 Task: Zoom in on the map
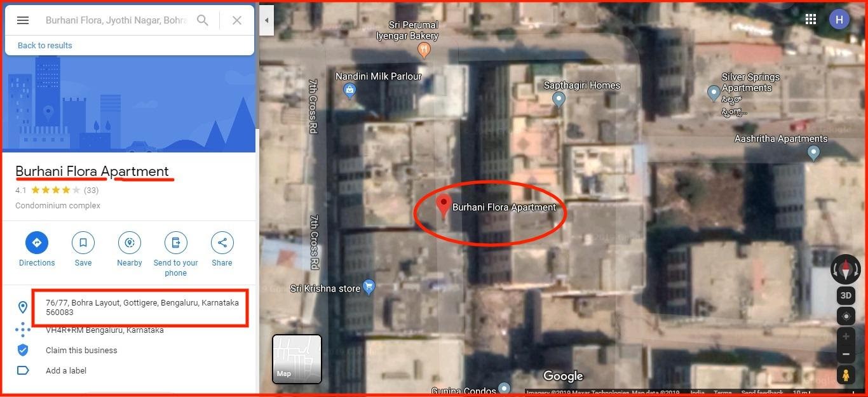(846, 337)
